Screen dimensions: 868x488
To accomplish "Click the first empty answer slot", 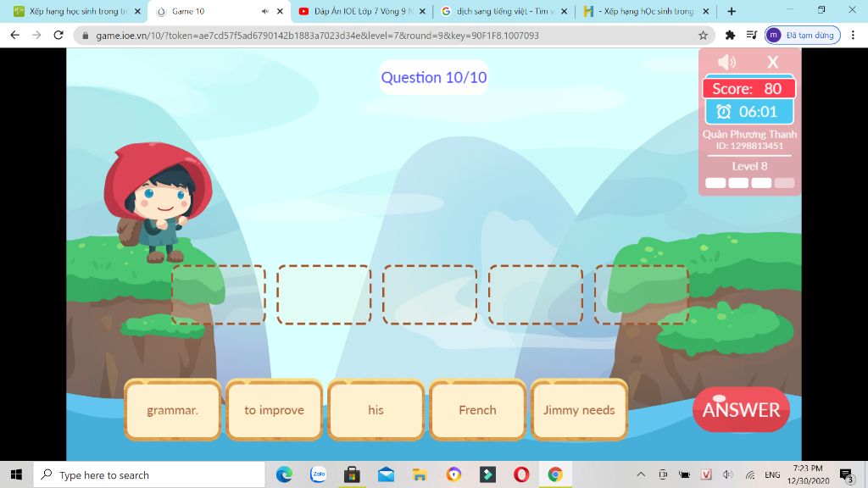I will pyautogui.click(x=219, y=294).
